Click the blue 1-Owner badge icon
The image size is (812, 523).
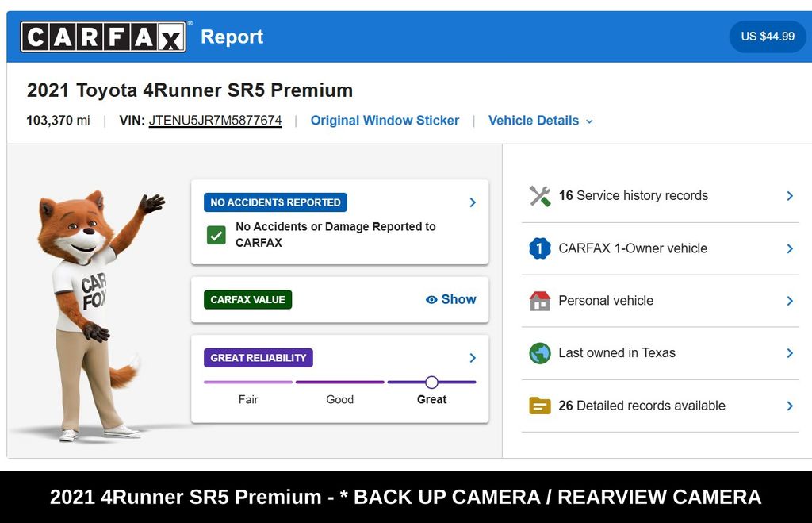(540, 248)
